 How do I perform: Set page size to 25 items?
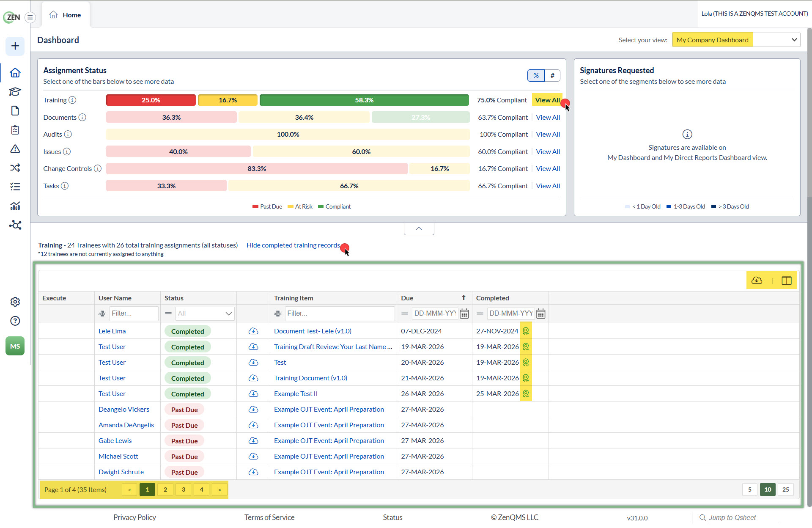(786, 489)
